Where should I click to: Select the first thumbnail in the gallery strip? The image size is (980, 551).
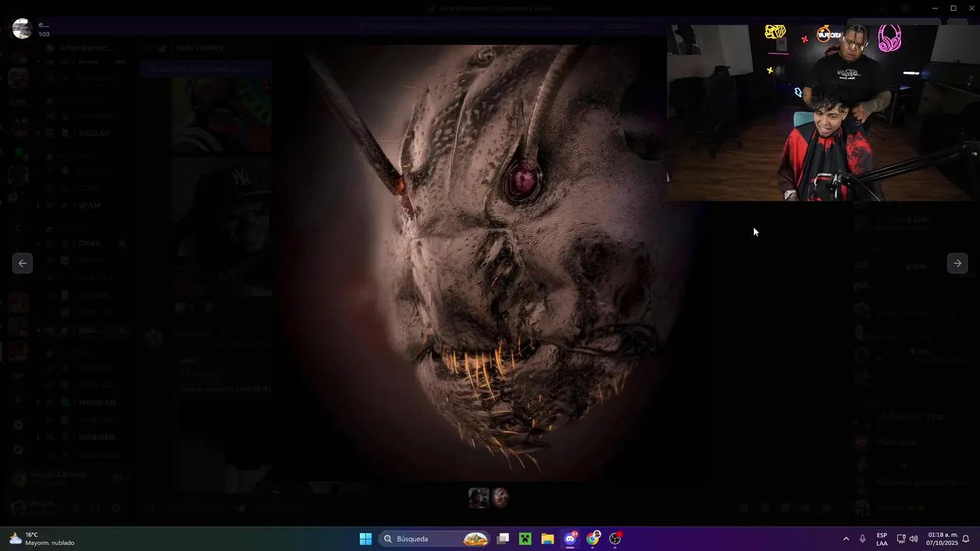pos(479,498)
